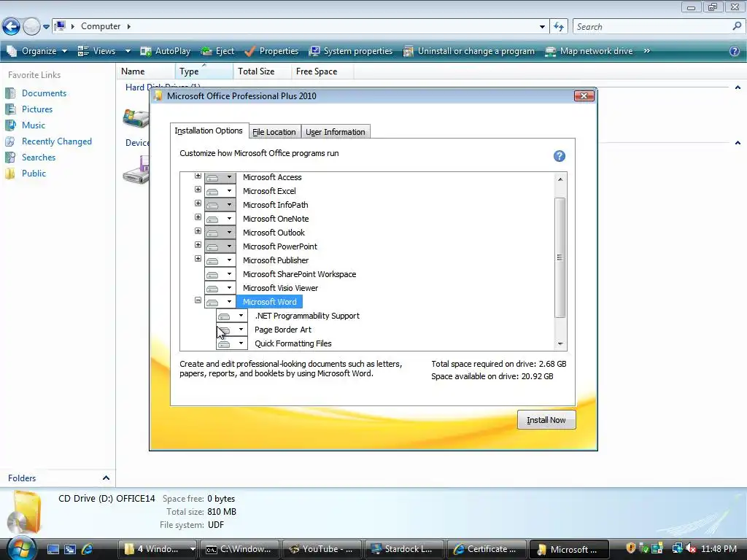
Task: Switch to the User Information tab
Action: 336,132
